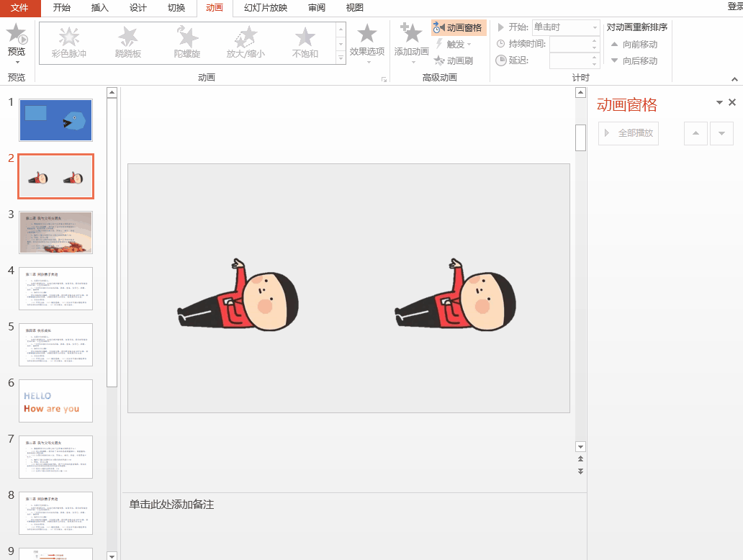Open 效果选项 (Effect Options)
Image resolution: width=743 pixels, height=560 pixels.
click(367, 42)
